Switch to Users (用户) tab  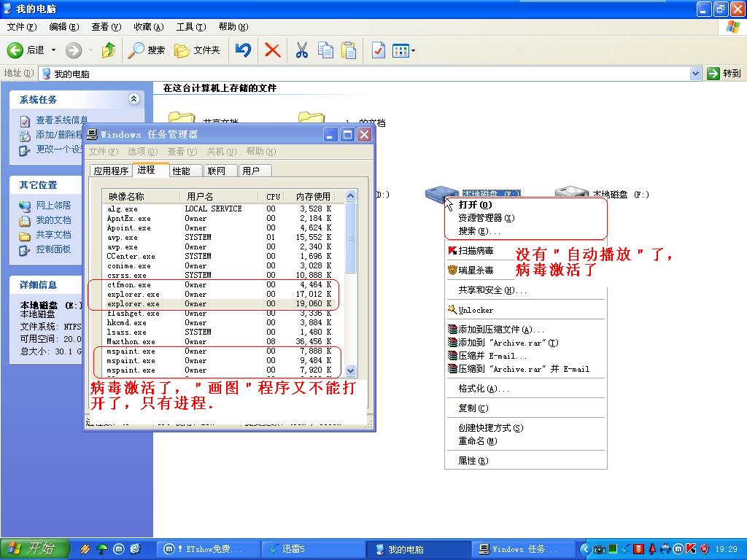tap(255, 171)
